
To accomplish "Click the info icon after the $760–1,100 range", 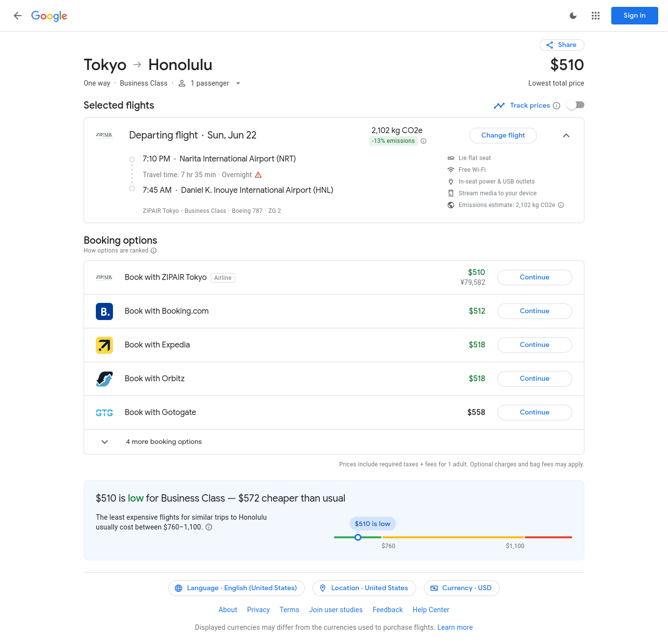I will tap(209, 527).
